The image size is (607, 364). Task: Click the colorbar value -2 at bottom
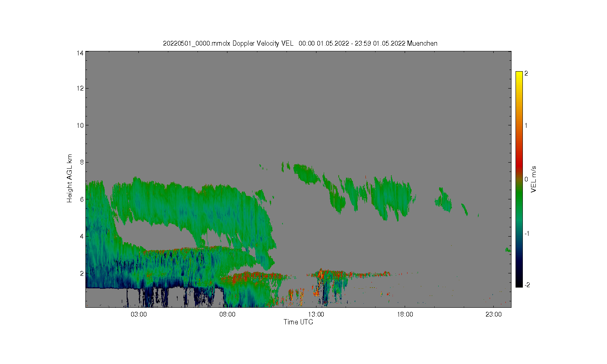tap(527, 285)
